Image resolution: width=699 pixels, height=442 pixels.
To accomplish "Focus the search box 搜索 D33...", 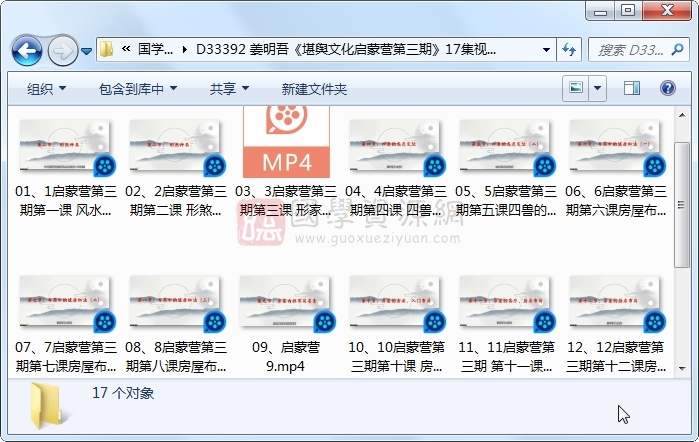I will pos(631,50).
